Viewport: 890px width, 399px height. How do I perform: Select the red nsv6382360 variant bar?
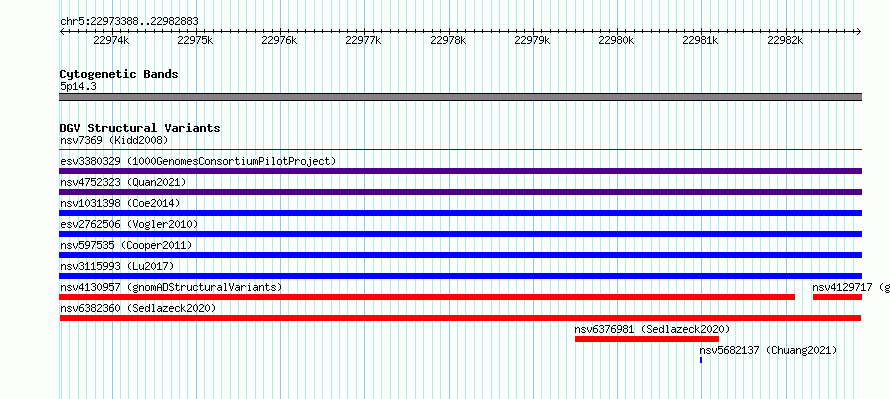point(460,318)
